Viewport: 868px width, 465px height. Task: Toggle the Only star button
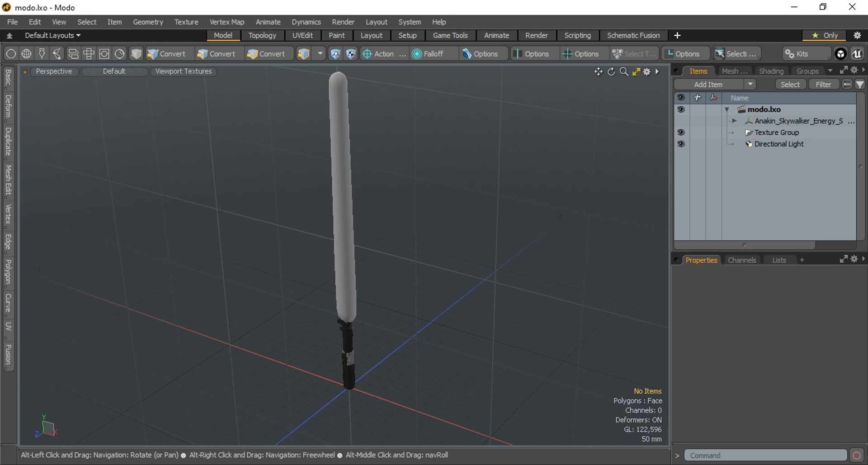825,35
